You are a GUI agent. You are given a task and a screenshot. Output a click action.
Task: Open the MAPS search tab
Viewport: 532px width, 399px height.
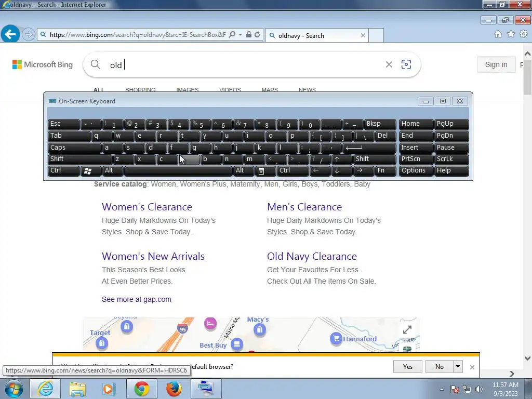point(270,90)
